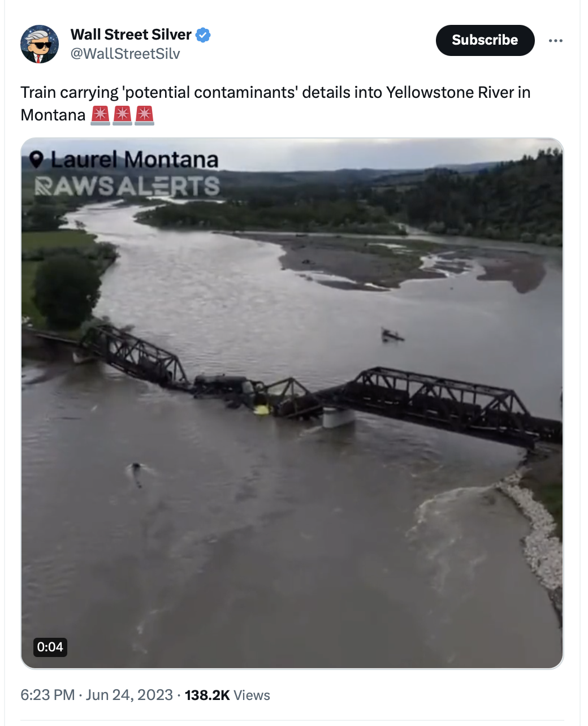Click the 0:04 video duration badge
Screen dimensions: 588x726
coord(50,647)
